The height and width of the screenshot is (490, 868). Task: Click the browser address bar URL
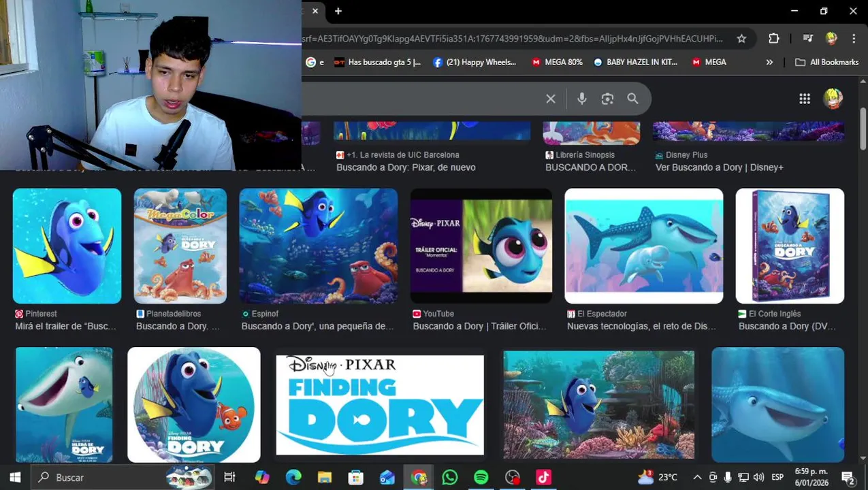pos(512,39)
